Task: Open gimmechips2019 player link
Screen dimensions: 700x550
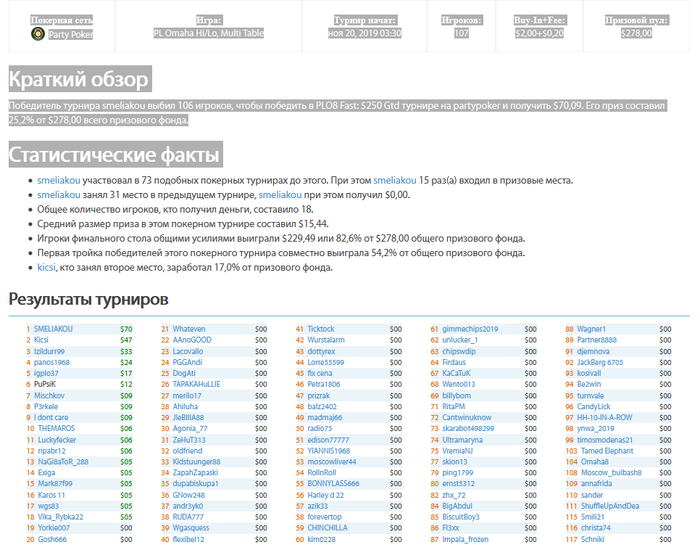Action: click(x=470, y=329)
